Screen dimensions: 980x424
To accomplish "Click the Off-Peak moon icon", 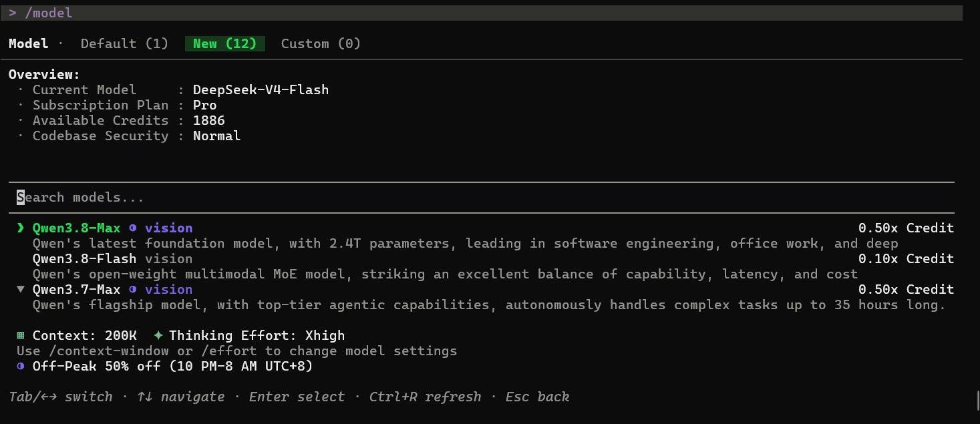I will coord(20,367).
